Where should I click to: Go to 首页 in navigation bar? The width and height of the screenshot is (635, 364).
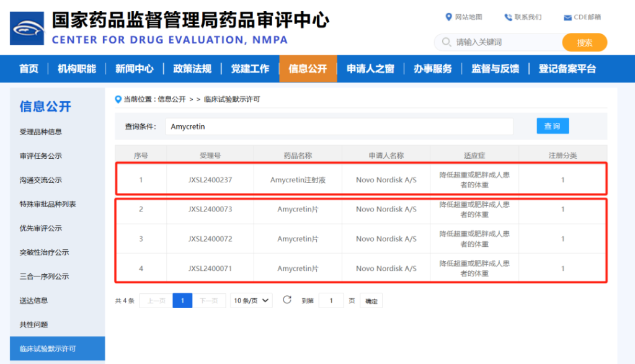tap(29, 69)
